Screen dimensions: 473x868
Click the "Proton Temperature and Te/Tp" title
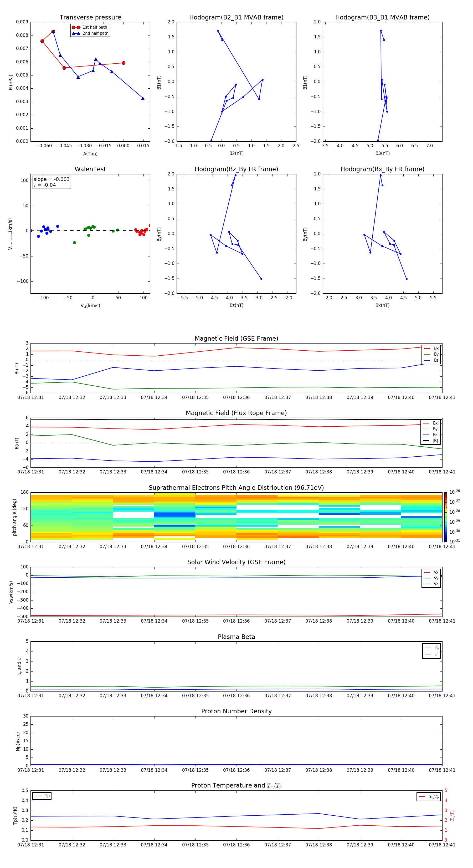point(236,786)
